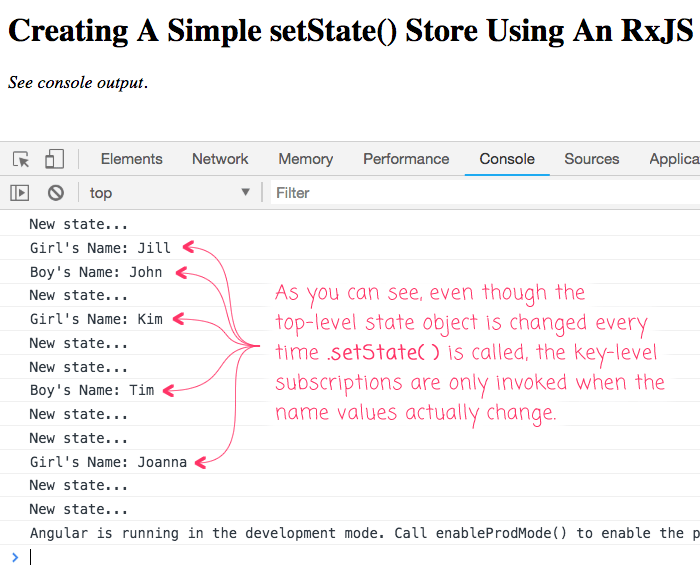700x575 pixels.
Task: Select the "Girl's Name: Jill" log entry
Action: tap(350, 248)
